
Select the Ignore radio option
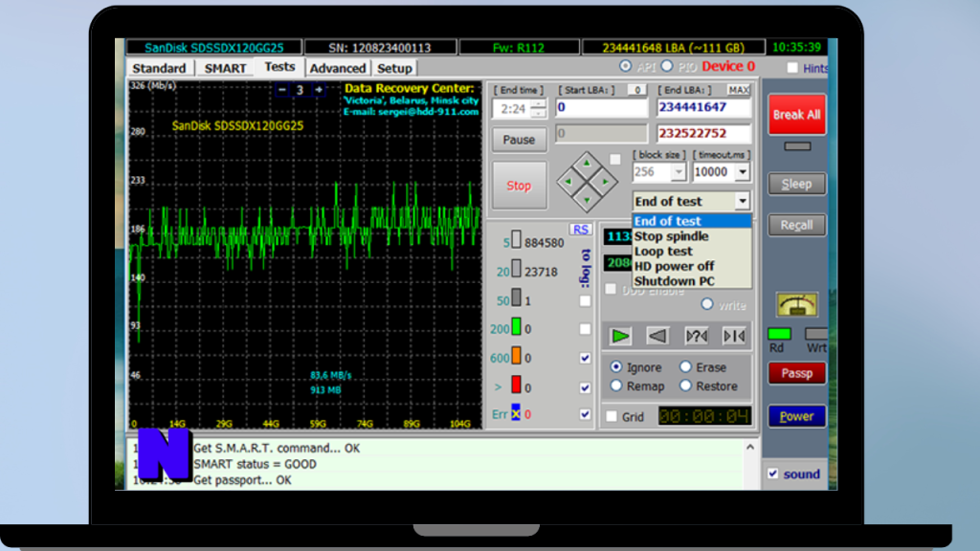point(616,366)
